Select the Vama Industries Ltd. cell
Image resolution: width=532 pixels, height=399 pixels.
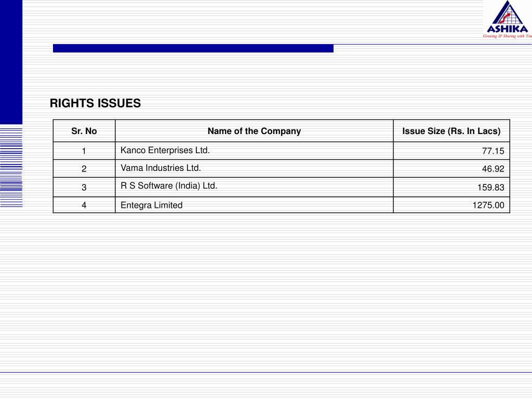[254, 169]
